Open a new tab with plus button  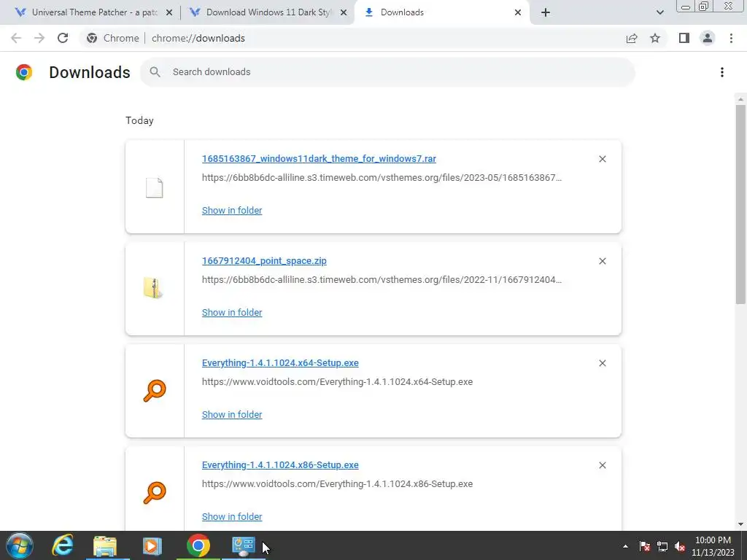pyautogui.click(x=546, y=12)
